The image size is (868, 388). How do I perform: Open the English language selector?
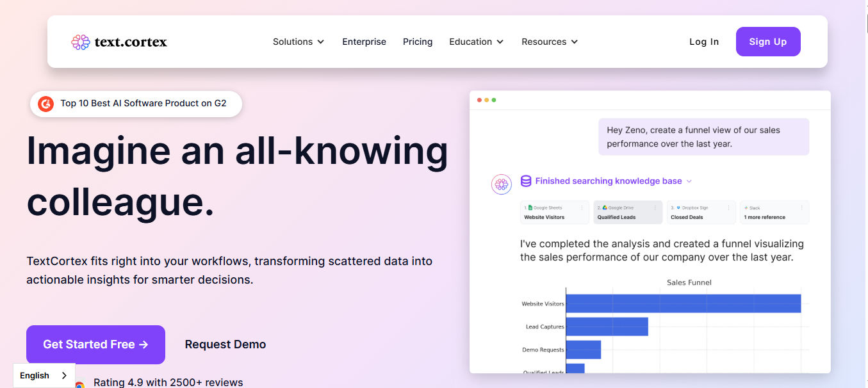coord(44,376)
